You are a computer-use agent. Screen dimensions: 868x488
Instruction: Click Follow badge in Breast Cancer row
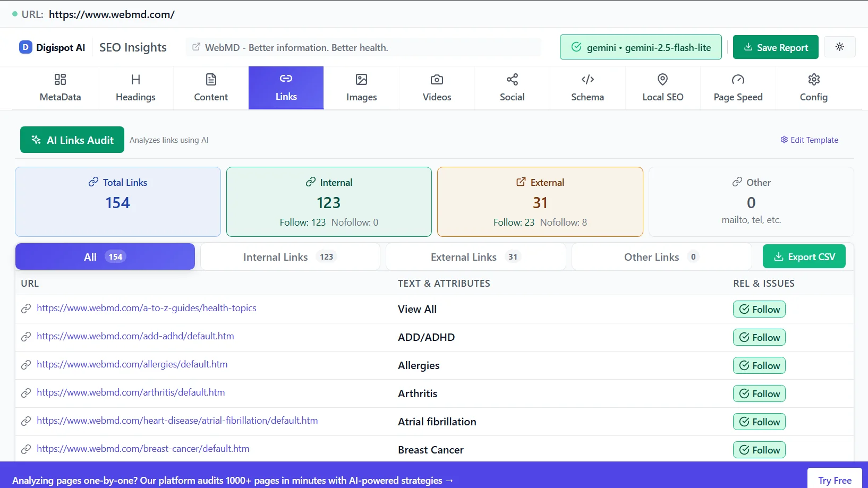(x=759, y=450)
